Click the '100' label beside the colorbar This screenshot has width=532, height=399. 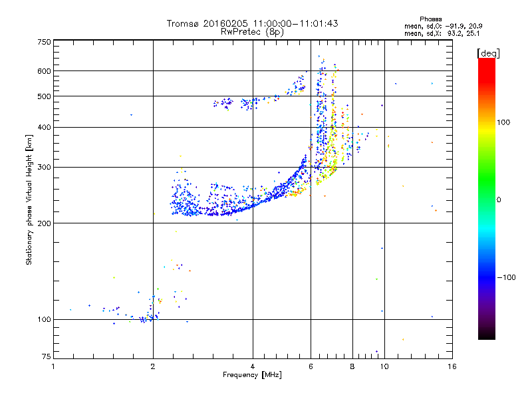pyautogui.click(x=503, y=122)
